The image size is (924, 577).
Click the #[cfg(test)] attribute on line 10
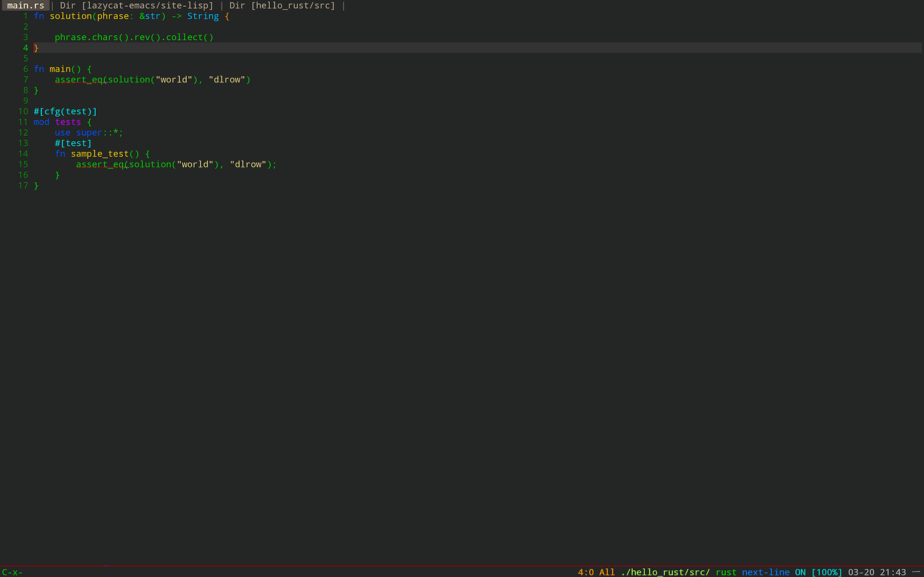pyautogui.click(x=65, y=112)
